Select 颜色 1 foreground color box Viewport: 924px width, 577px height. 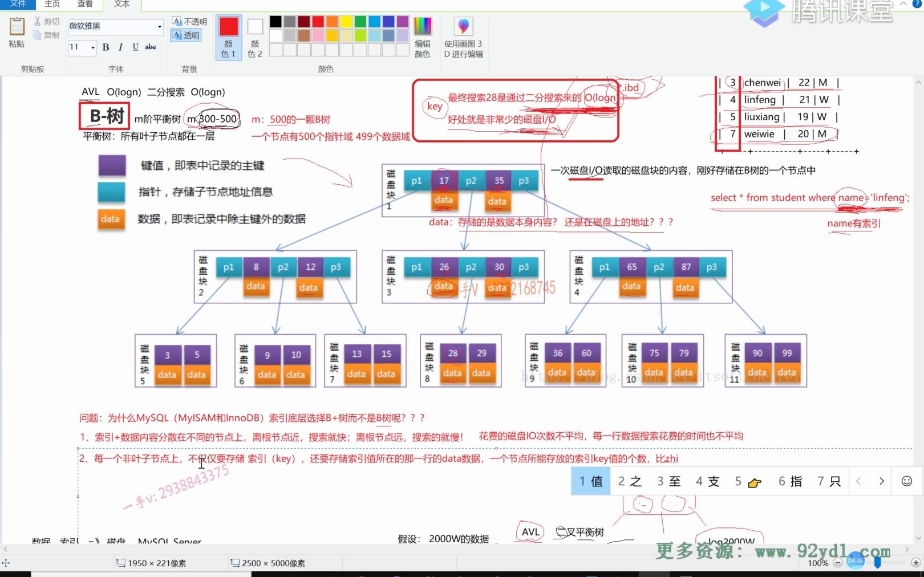pos(229,38)
